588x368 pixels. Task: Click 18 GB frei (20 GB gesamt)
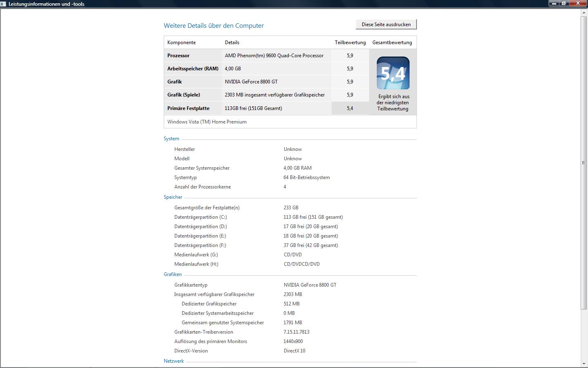(x=311, y=236)
